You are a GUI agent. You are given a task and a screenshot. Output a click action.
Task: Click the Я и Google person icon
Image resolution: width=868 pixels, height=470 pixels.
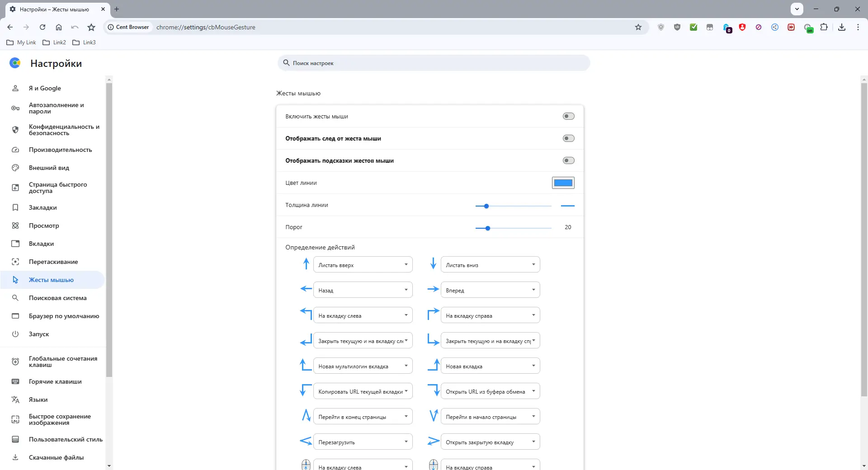point(15,88)
